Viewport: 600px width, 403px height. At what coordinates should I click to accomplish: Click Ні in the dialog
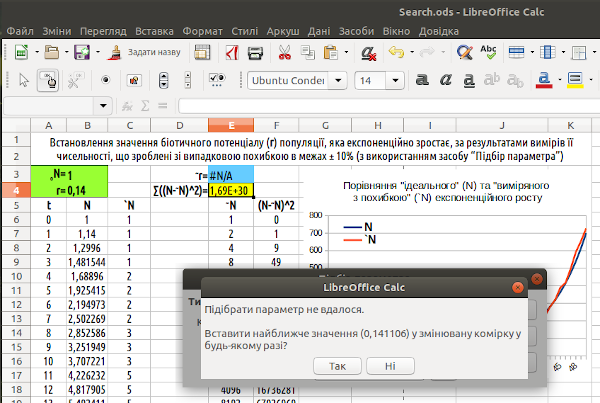(390, 366)
